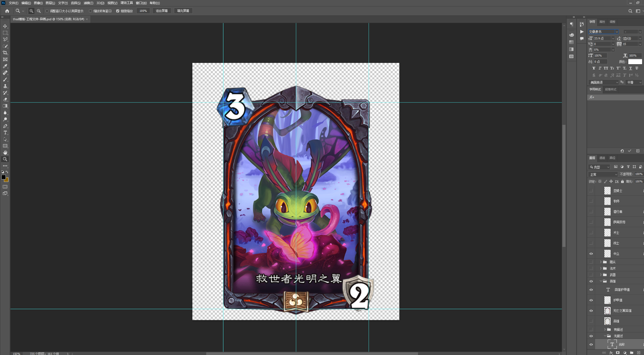The height and width of the screenshot is (355, 644).
Task: Uncheck the 细微缩放 checkbox
Action: coord(118,11)
